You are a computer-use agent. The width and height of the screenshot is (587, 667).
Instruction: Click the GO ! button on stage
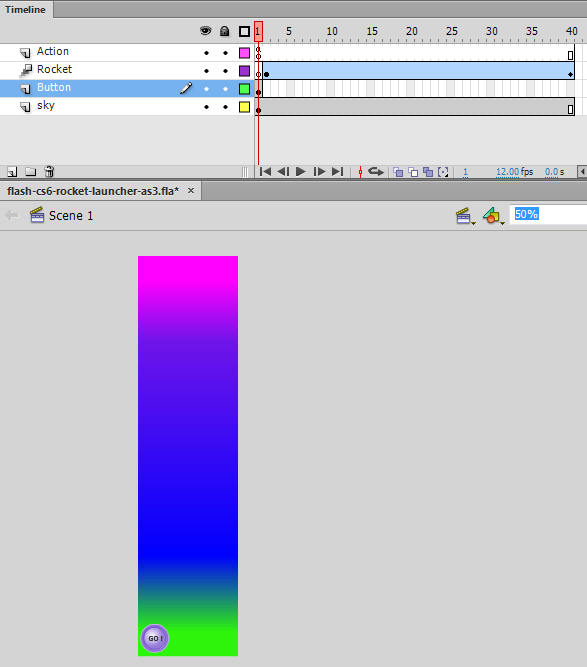pos(155,638)
